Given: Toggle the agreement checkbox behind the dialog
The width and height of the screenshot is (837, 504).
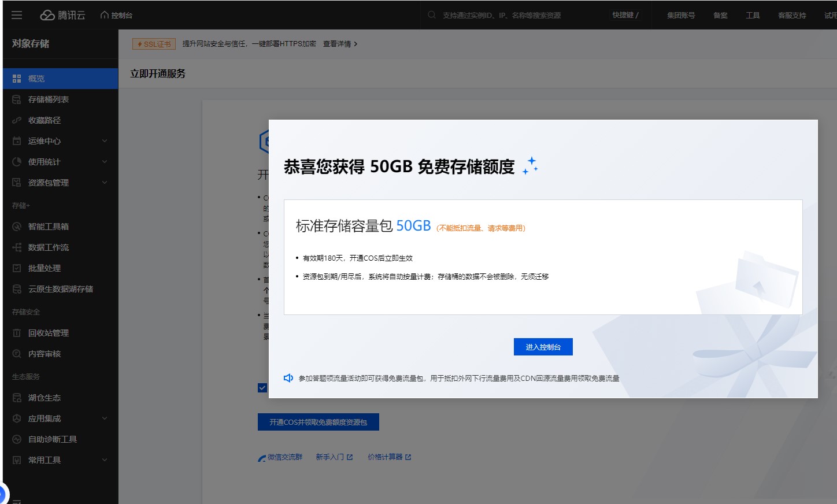Looking at the screenshot, I should click(262, 388).
